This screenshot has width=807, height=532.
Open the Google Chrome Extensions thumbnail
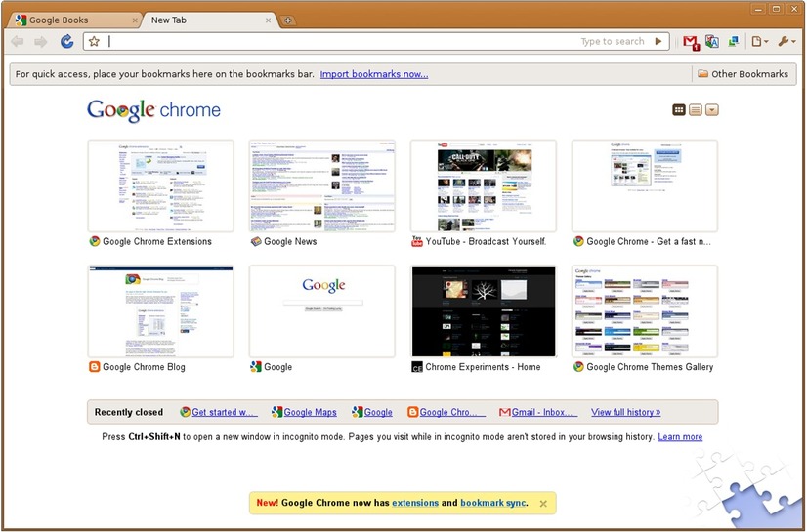coord(160,185)
